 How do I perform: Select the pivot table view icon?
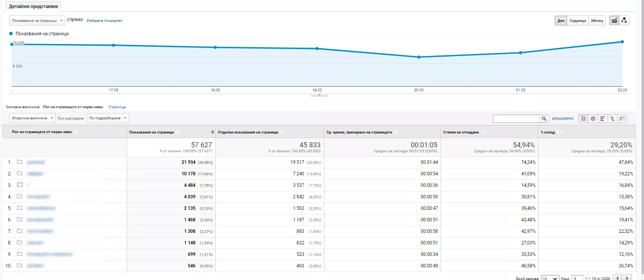pos(622,119)
